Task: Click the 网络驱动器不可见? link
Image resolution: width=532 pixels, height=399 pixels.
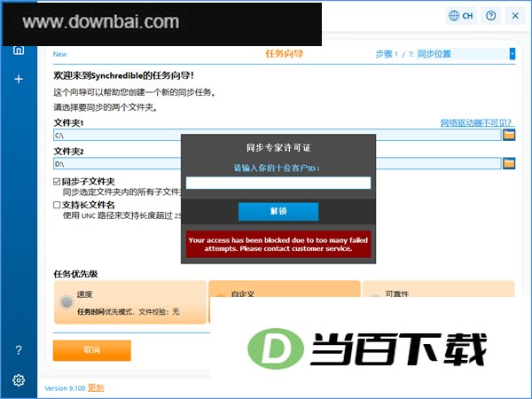Action: (x=475, y=122)
